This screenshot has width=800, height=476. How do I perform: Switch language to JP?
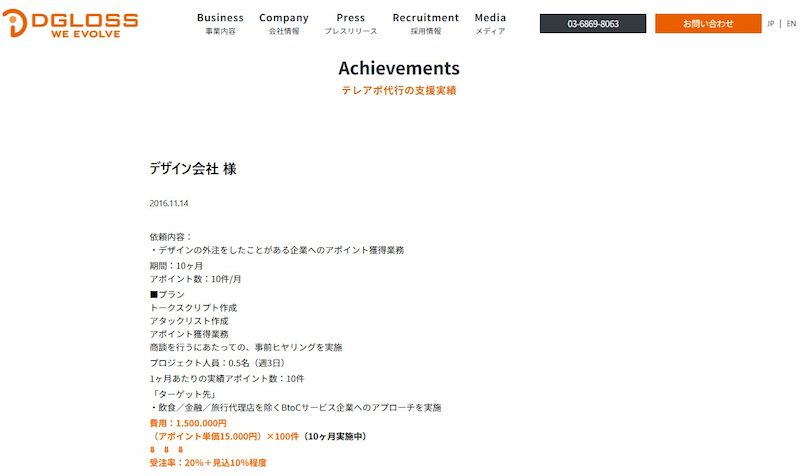click(770, 23)
